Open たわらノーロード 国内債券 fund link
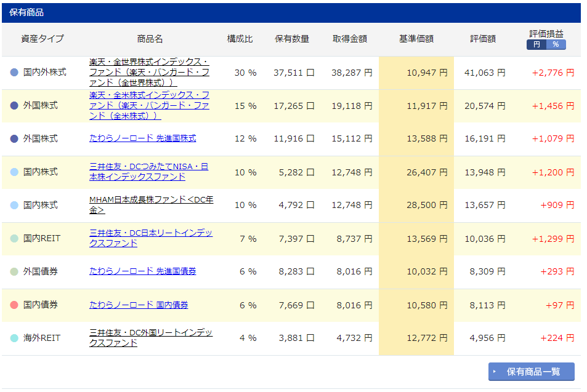Viewport: 587px width, 392px height. 139,305
